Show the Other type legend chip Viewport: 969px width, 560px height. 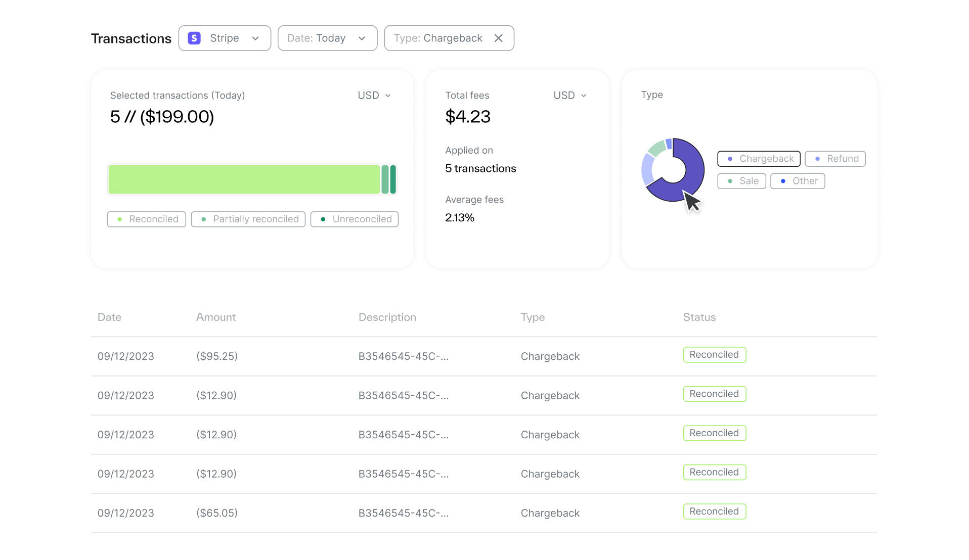pos(798,181)
